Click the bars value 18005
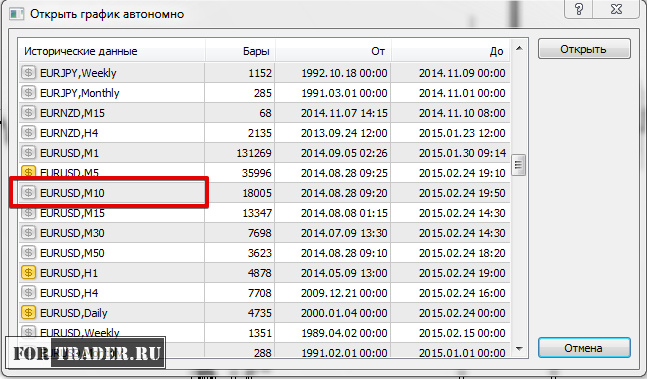Viewport: 647px width, 379px height. [257, 193]
